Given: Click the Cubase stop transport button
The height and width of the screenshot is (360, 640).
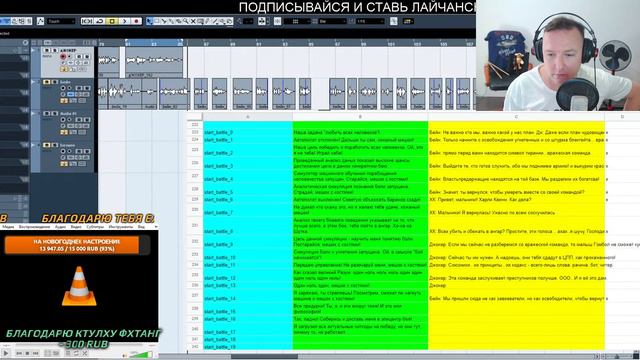Looking at the screenshot, I should coord(112,21).
